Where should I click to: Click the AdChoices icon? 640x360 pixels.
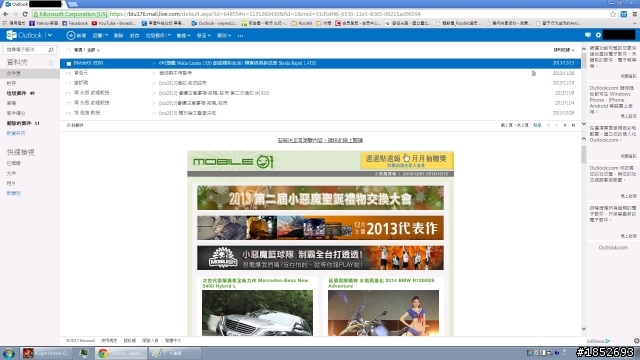click(x=608, y=341)
